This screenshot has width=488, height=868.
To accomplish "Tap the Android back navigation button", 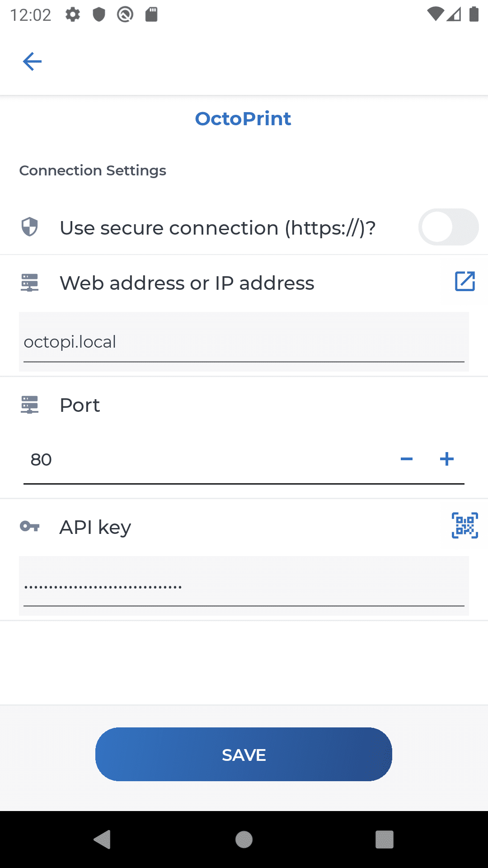I will point(103,840).
